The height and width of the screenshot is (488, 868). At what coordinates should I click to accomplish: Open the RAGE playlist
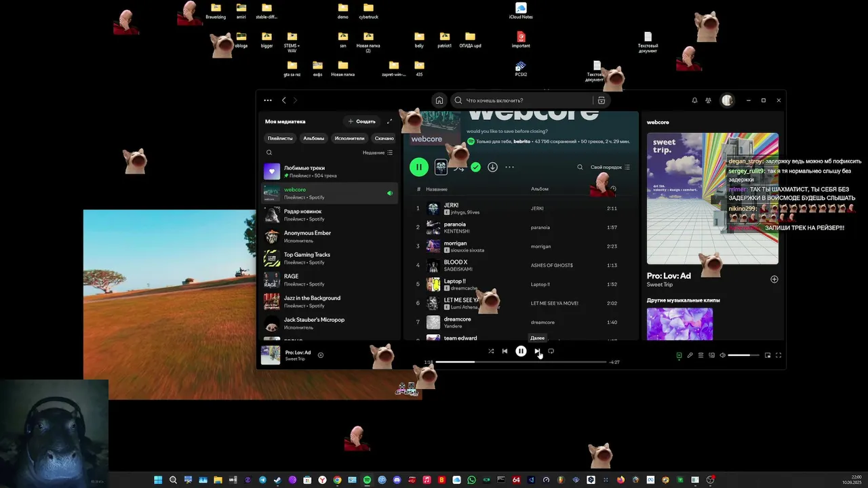point(330,280)
